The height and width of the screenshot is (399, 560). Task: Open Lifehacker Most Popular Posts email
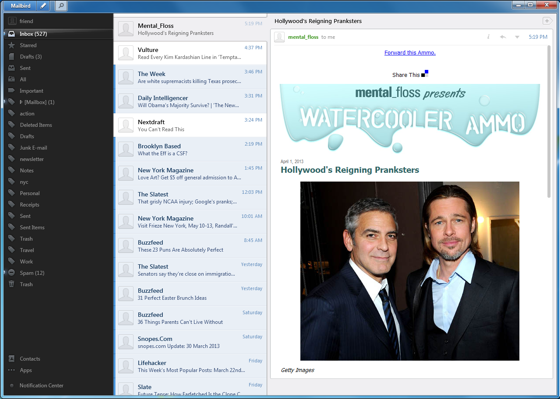click(190, 366)
